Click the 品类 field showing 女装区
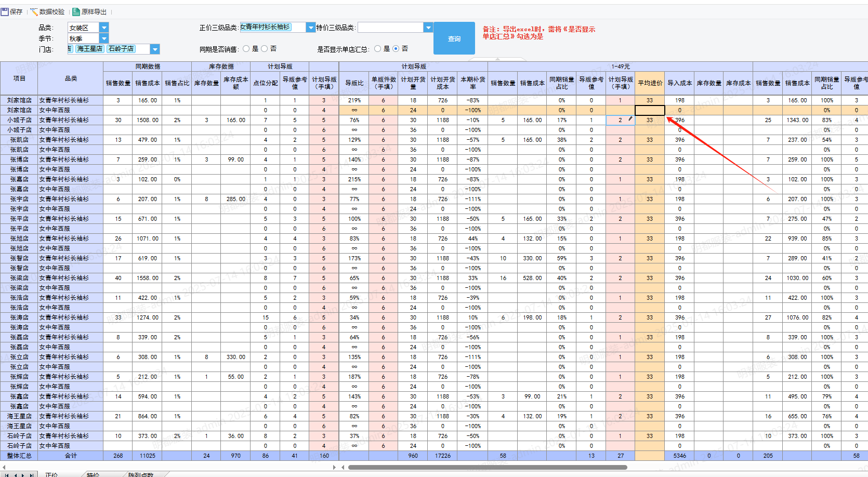 coord(83,28)
